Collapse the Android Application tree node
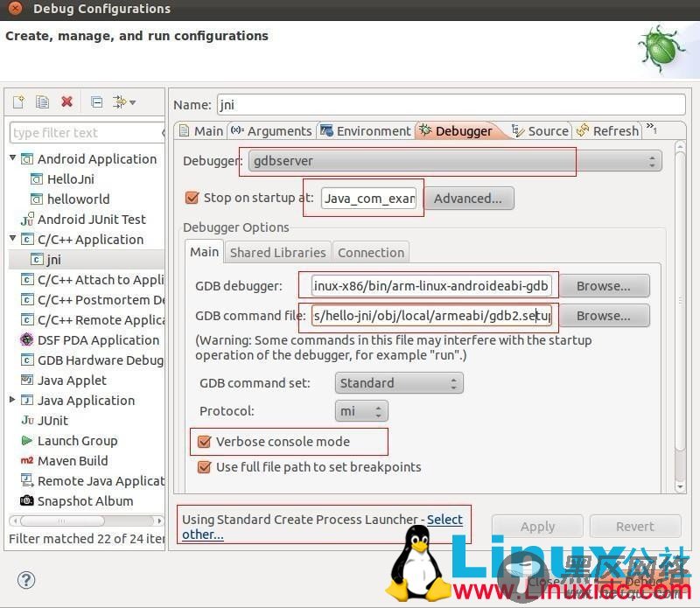 pos(12,157)
